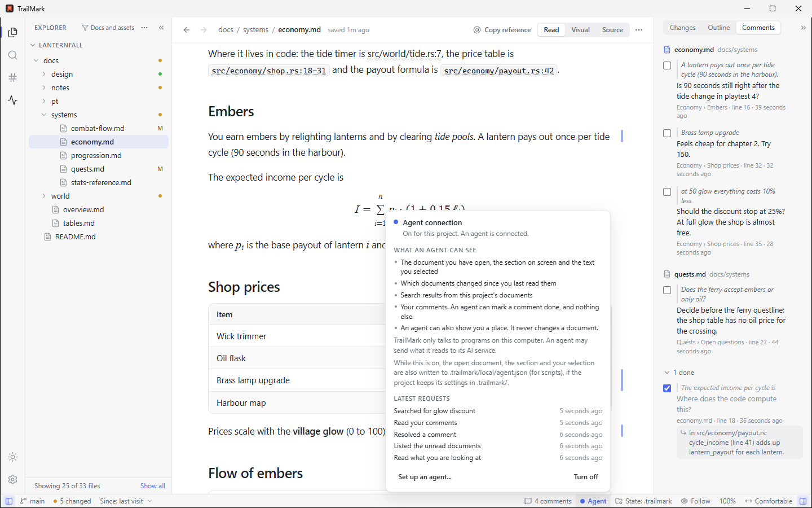This screenshot has height=508, width=812.
Task: Expand the notes folder
Action: [44, 87]
